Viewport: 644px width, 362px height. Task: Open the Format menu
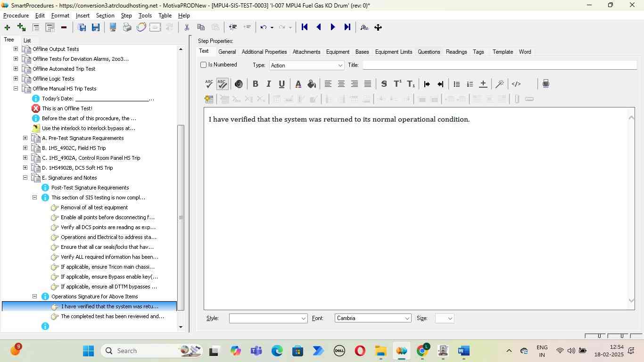click(60, 16)
